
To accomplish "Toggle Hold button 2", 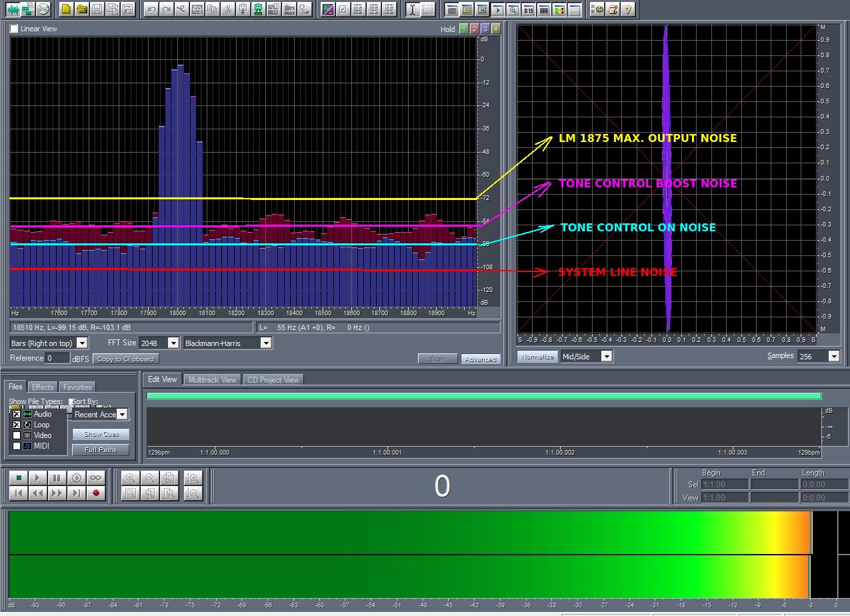I will [x=474, y=29].
